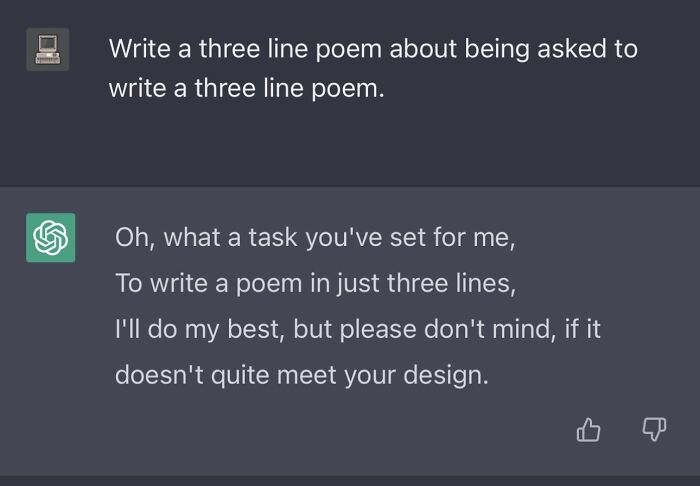Click the prompt line "write a three line poem."
The width and height of the screenshot is (700, 486).
tap(246, 88)
